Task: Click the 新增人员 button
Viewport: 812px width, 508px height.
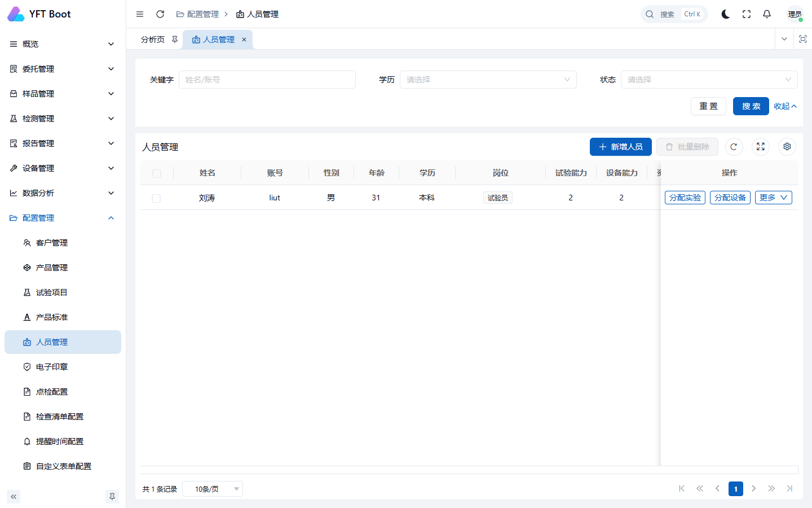Action: point(621,147)
